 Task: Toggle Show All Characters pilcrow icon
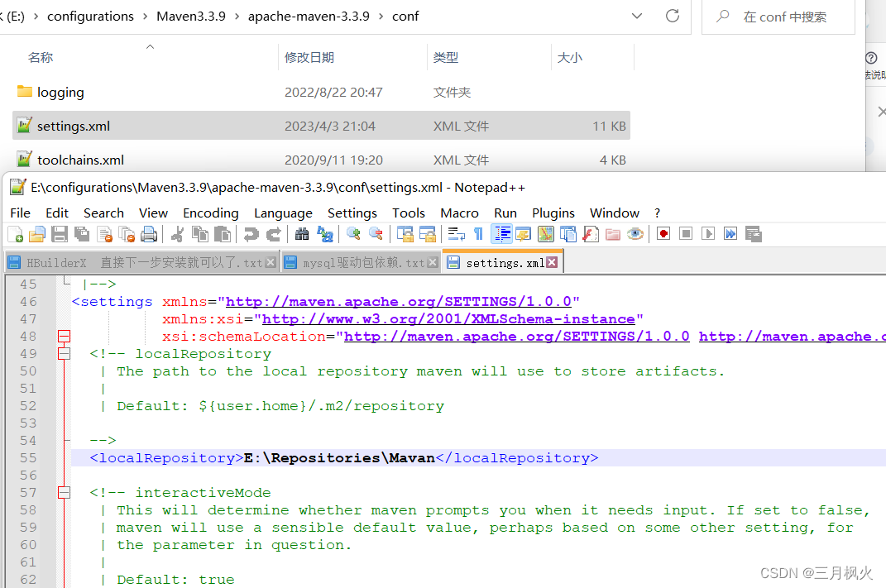pos(479,234)
